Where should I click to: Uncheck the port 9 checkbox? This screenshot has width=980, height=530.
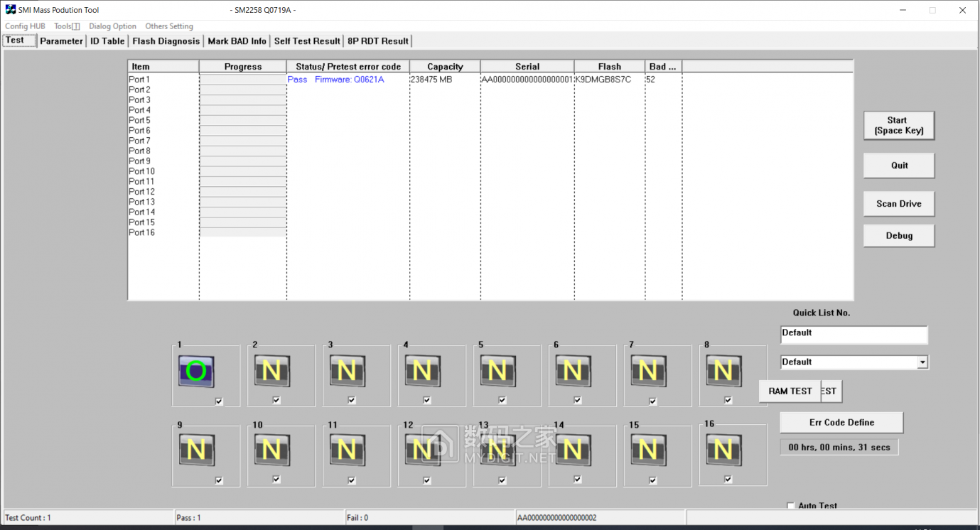(x=219, y=480)
